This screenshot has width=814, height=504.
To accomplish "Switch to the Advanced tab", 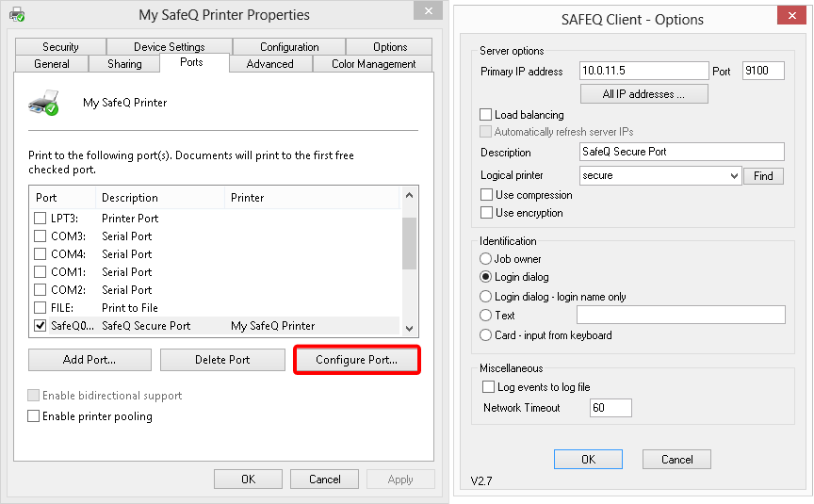I will [269, 64].
